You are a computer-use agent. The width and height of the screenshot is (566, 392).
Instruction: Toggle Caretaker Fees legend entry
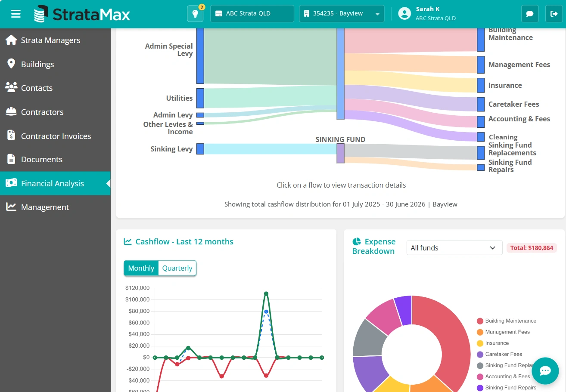(499, 355)
